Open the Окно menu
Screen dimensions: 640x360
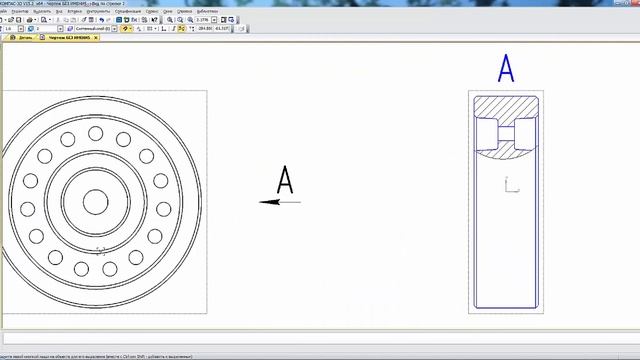click(x=167, y=11)
